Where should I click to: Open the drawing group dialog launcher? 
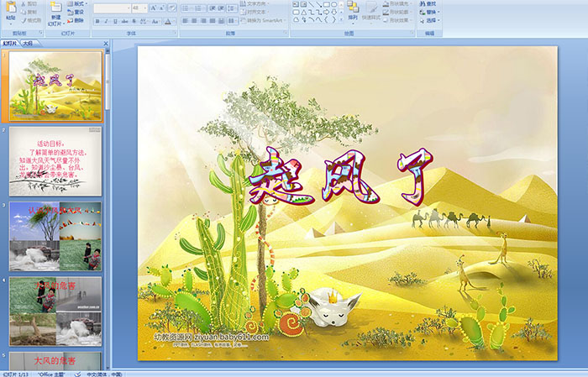412,34
